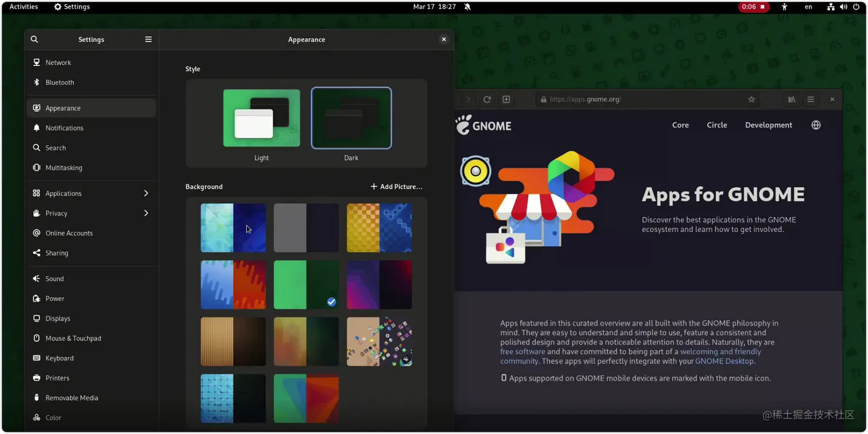Screen dimensions: 868x434
Task: Open the browser window hamburger menu
Action: tap(811, 99)
